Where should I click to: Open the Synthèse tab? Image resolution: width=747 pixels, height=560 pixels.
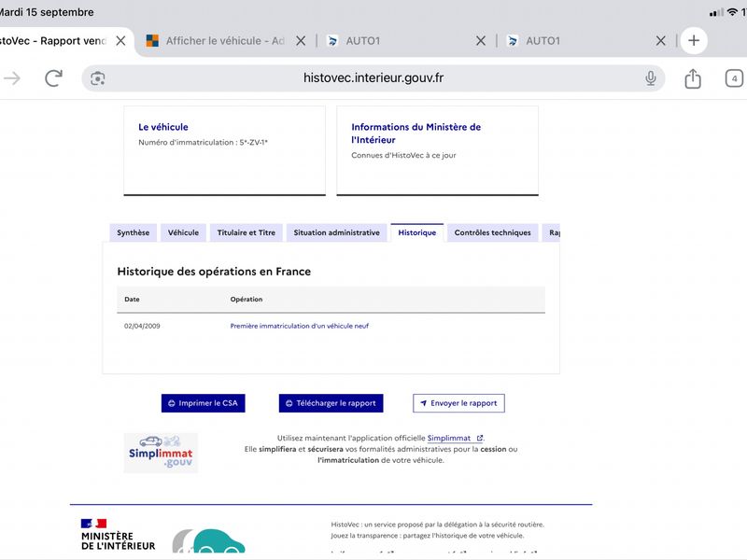[x=133, y=232]
